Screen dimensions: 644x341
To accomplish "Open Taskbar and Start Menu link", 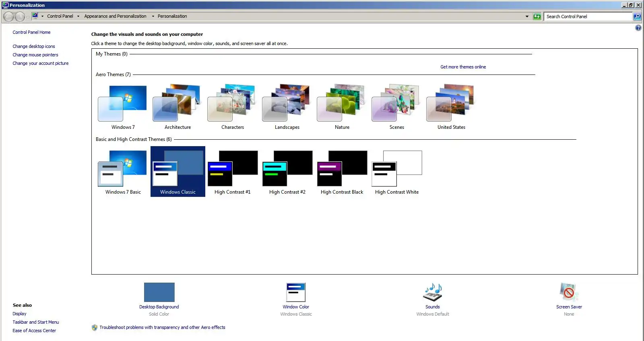I will click(x=36, y=322).
